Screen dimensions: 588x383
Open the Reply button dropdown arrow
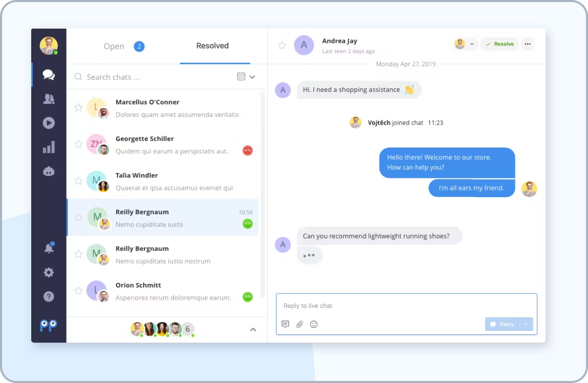click(x=526, y=324)
